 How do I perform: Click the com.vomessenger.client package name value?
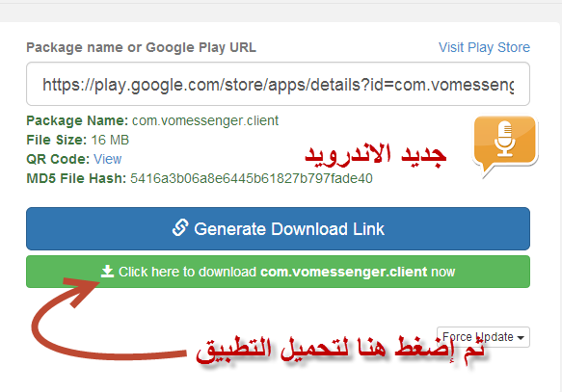[x=205, y=120]
